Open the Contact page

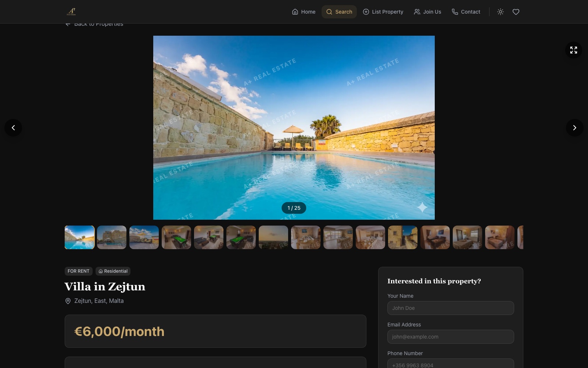466,12
